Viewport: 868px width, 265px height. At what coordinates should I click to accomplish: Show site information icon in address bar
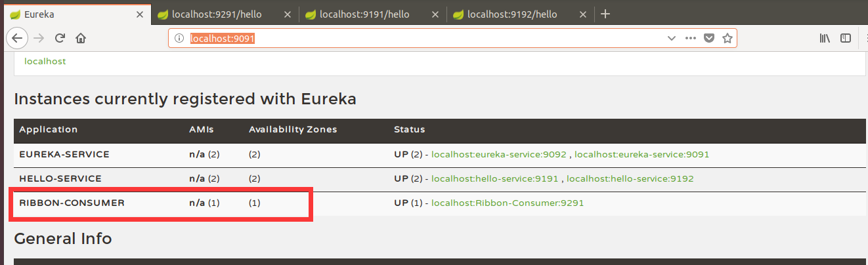point(179,39)
